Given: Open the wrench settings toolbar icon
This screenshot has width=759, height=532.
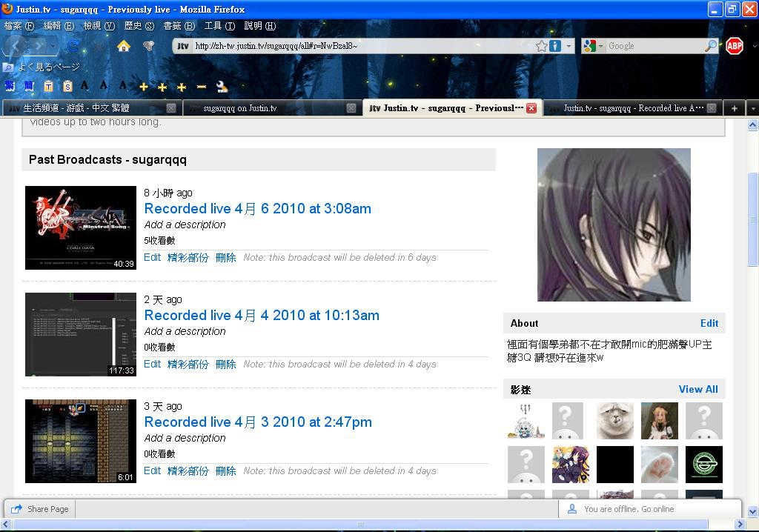Looking at the screenshot, I should 222,87.
